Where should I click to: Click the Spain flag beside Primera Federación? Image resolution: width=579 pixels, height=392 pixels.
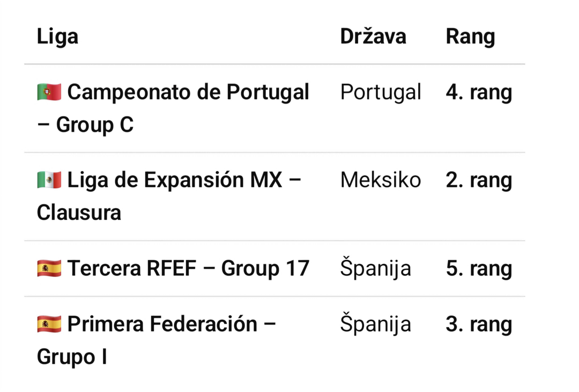coord(49,324)
